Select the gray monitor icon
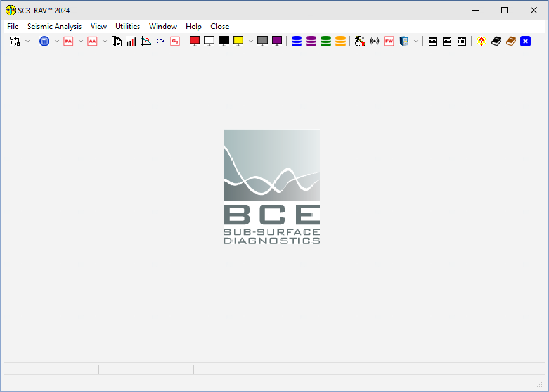Viewport: 549px width, 392px height. pyautogui.click(x=262, y=41)
